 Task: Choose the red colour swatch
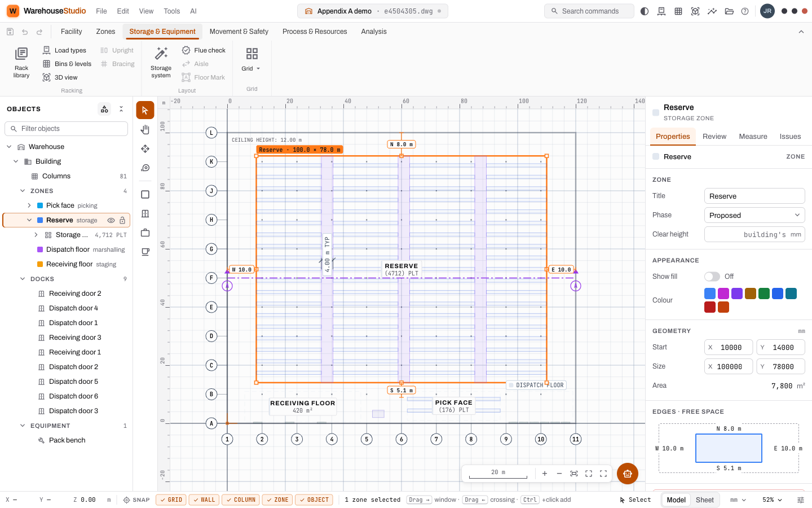710,307
